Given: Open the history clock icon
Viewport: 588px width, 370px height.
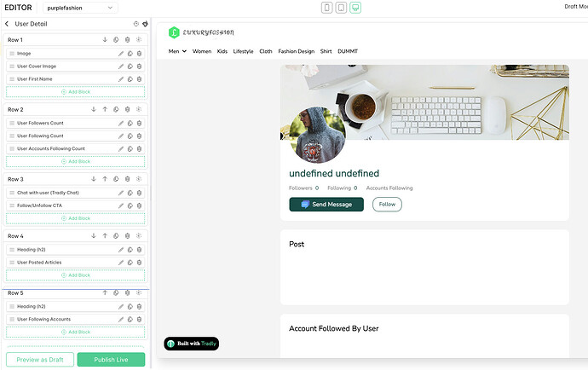Looking at the screenshot, I should 135,24.
